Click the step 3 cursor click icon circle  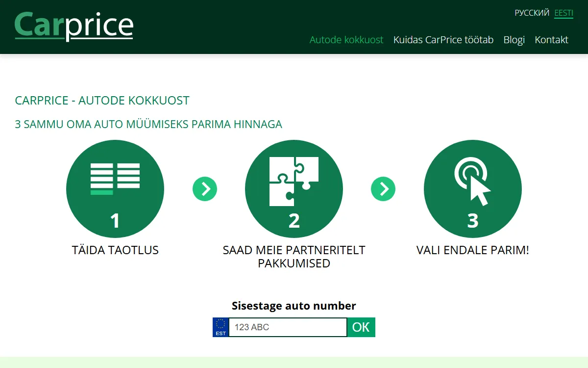(x=473, y=189)
